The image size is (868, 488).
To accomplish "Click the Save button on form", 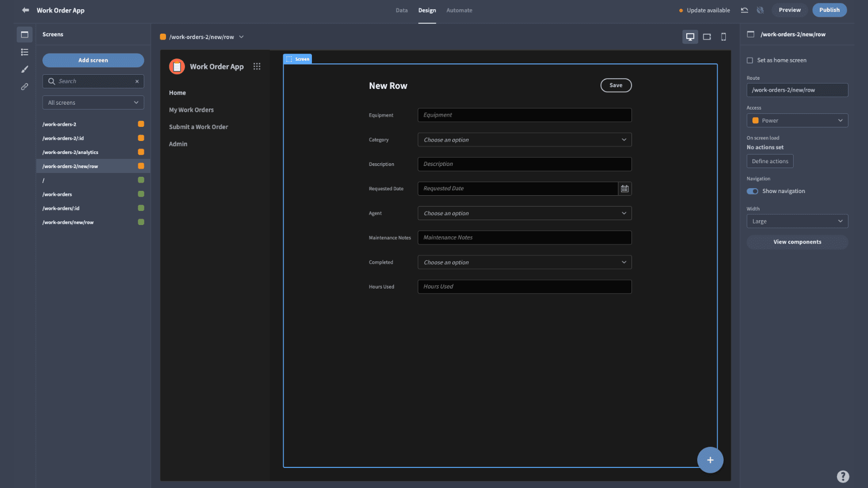I will (616, 85).
